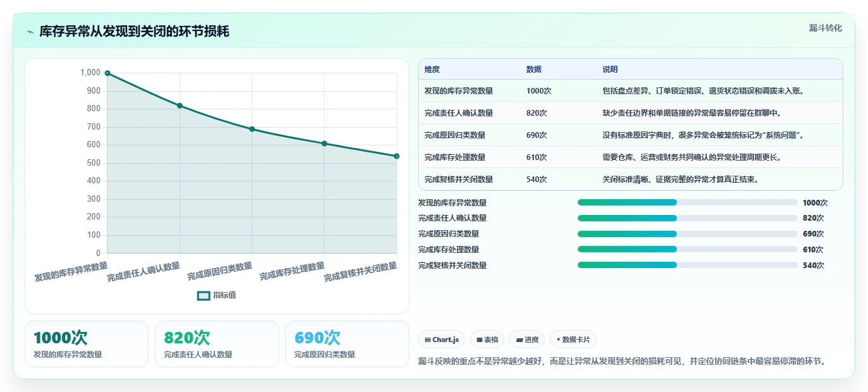The image size is (868, 392).
Task: Click table cell 完成原因归类数量
Action: click(455, 135)
